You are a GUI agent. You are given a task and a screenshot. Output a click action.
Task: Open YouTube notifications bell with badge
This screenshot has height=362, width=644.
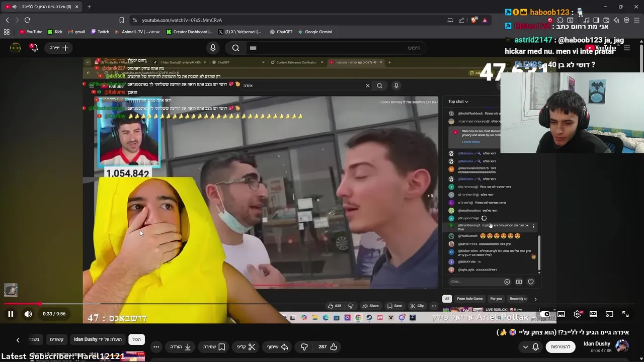[x=33, y=48]
